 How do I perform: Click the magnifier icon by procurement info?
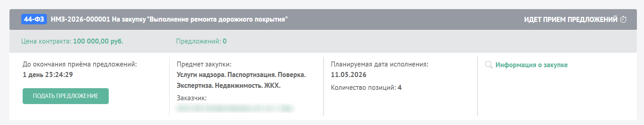489,65
